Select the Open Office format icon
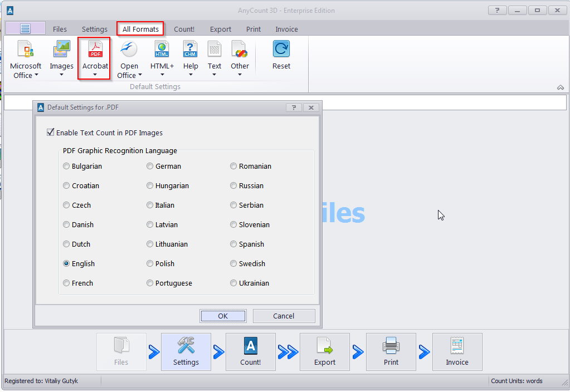 tap(129, 50)
